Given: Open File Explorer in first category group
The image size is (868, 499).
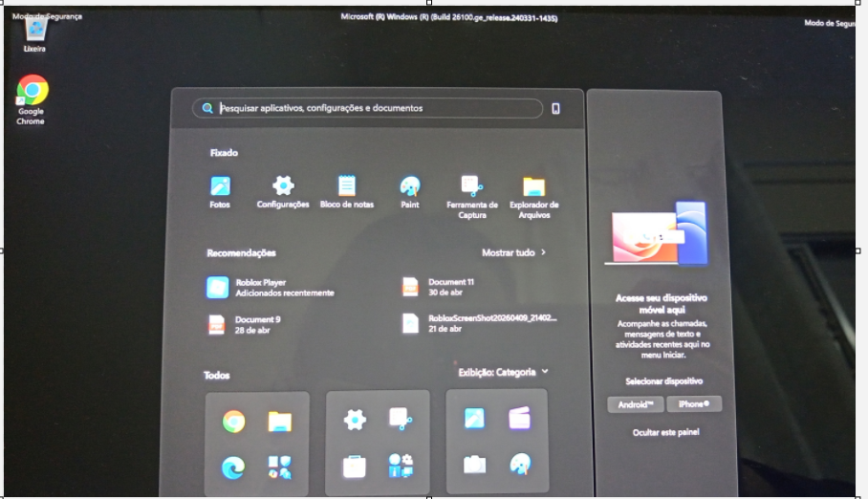Looking at the screenshot, I should (279, 422).
